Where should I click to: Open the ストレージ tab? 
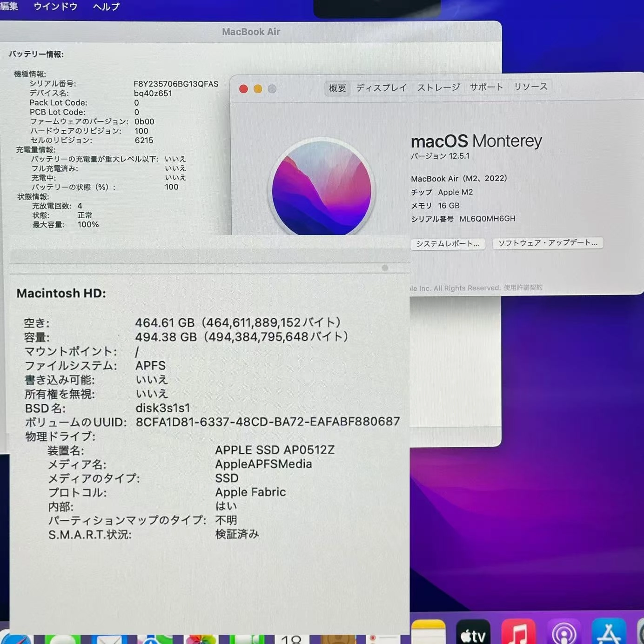tap(438, 87)
